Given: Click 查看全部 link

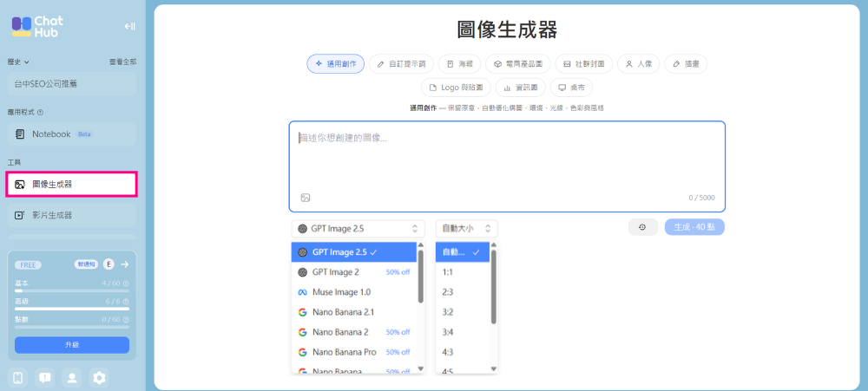Looking at the screenshot, I should coord(123,62).
